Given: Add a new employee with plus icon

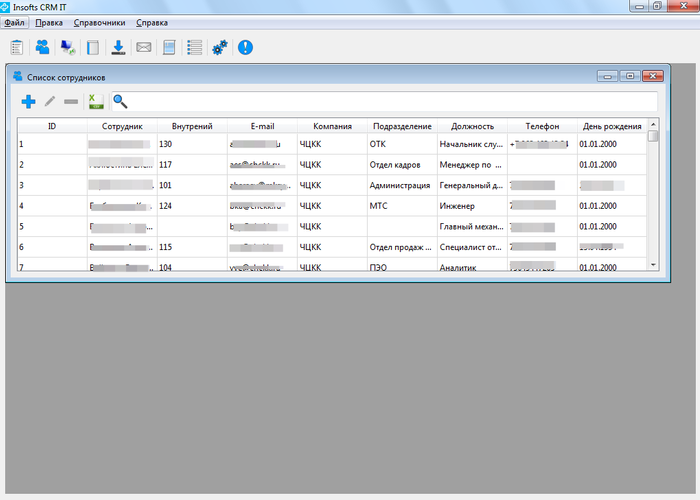Looking at the screenshot, I should (29, 102).
